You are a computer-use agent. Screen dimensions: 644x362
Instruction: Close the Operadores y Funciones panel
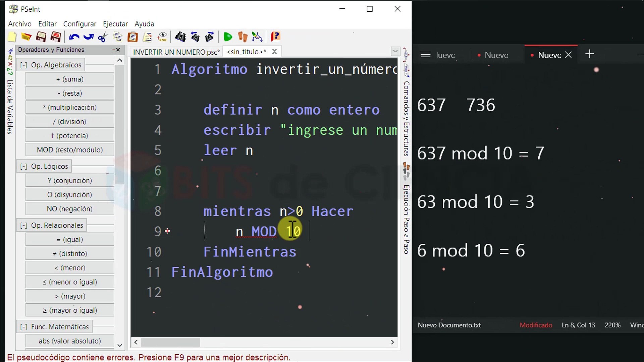pyautogui.click(x=118, y=50)
